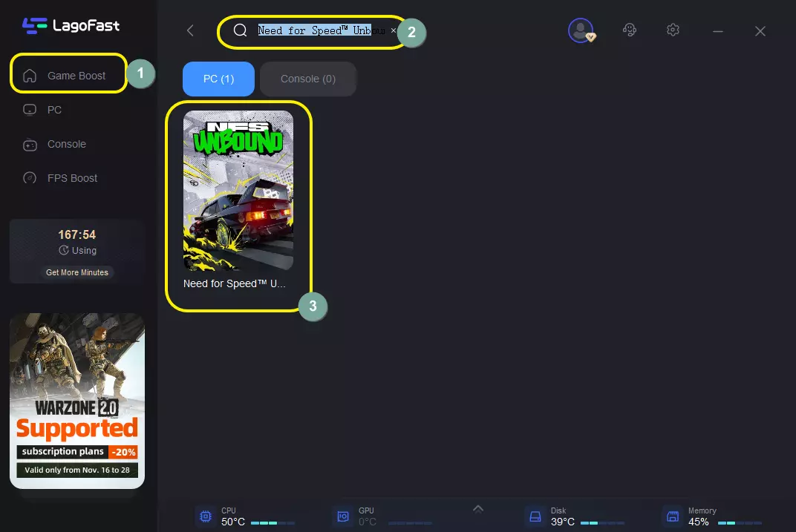
Task: Open the Console sidebar item
Action: 66,144
